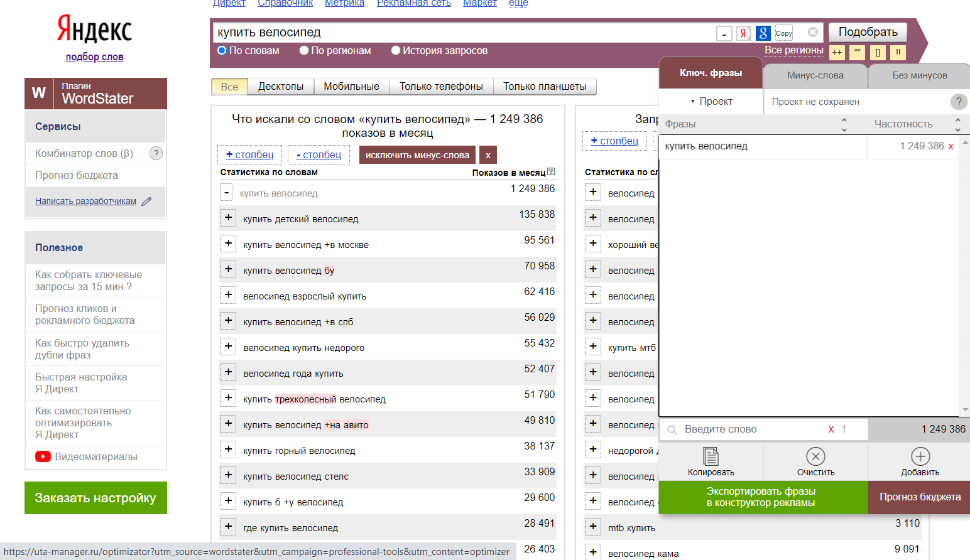
Task: Toggle plus for купить велосипед +в спб
Action: coord(228,320)
